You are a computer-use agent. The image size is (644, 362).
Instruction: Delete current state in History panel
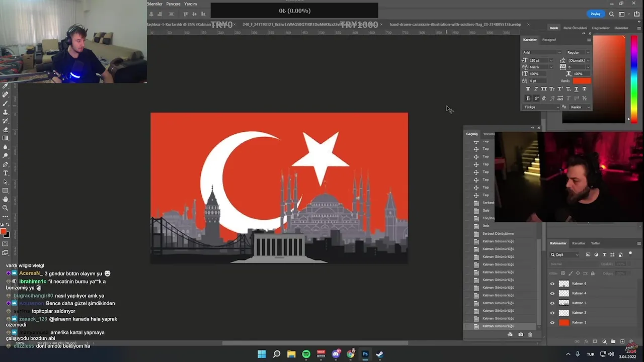coord(530,334)
